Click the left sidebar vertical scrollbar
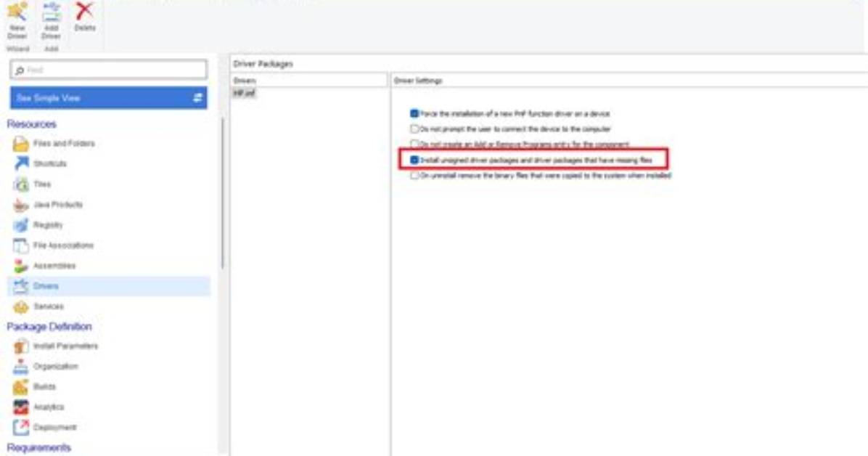 pyautogui.click(x=223, y=194)
